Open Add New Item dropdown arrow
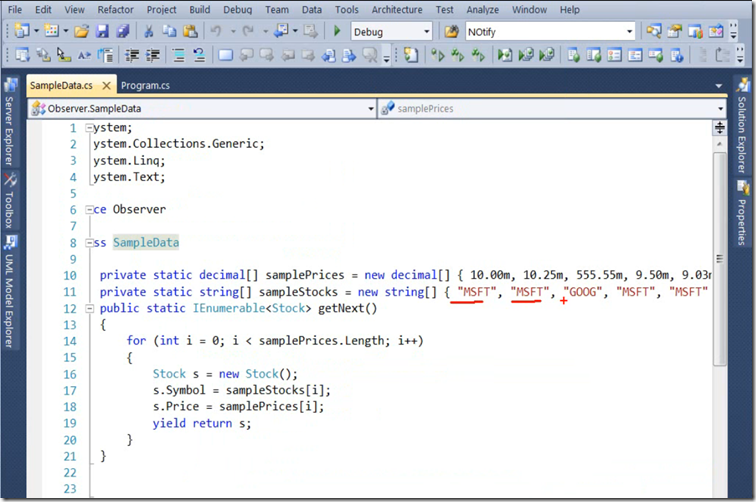Image resolution: width=756 pixels, height=502 pixels. (66, 32)
